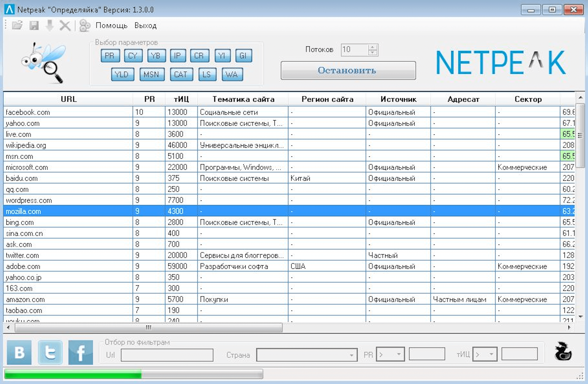Viewport: 588px width, 384px height.
Task: Sort by Сектор column header
Action: pyautogui.click(x=528, y=99)
